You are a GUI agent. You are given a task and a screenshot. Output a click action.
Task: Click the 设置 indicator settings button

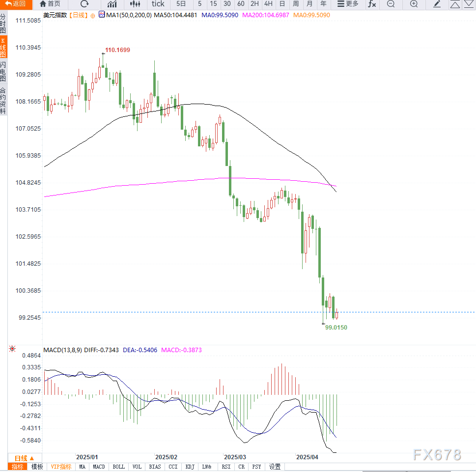click(275, 467)
